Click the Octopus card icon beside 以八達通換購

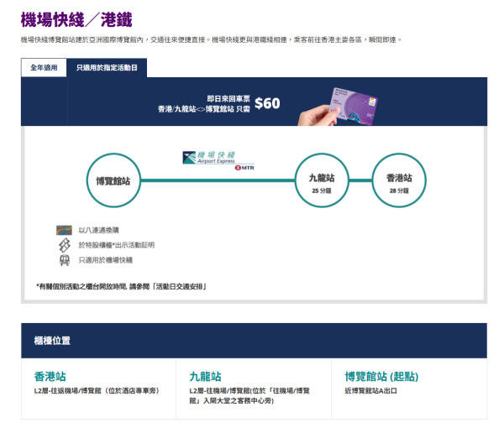[64, 230]
